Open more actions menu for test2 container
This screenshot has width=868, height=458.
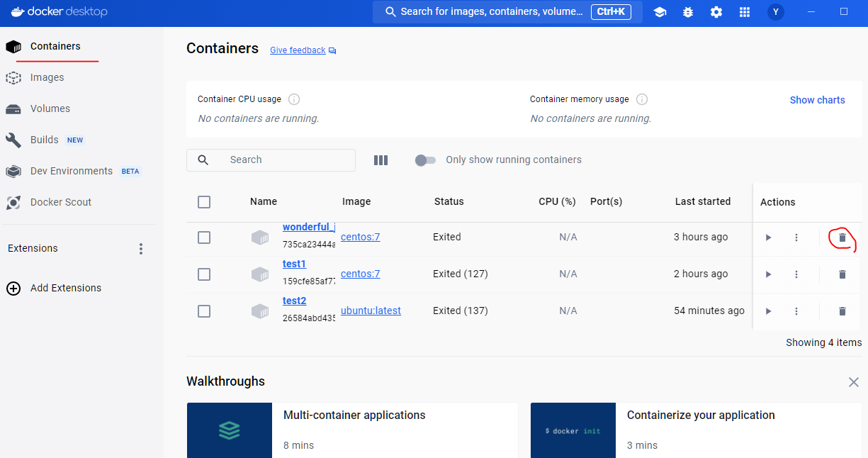coord(796,311)
